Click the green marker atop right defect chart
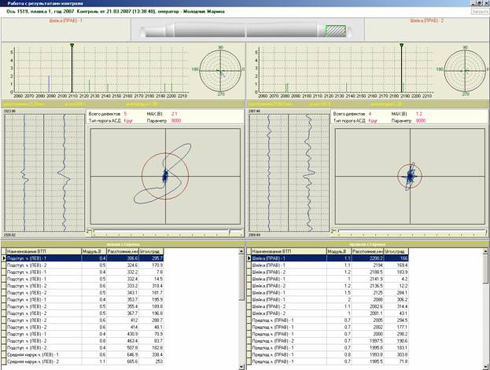Viewport: 490px width, 370px height. point(401,44)
